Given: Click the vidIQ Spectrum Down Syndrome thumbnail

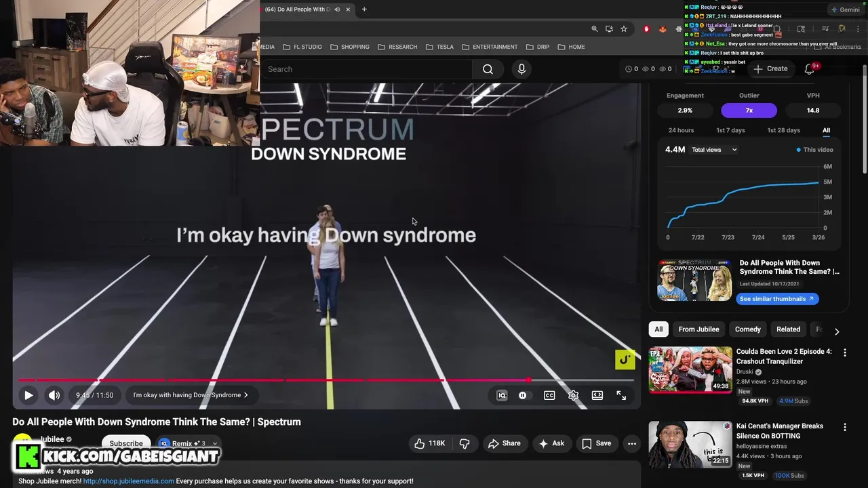Looking at the screenshot, I should tap(694, 279).
